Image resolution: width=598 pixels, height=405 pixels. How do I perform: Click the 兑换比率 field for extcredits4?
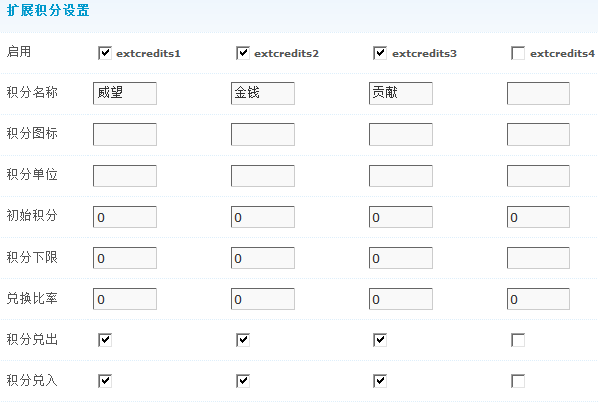click(539, 299)
